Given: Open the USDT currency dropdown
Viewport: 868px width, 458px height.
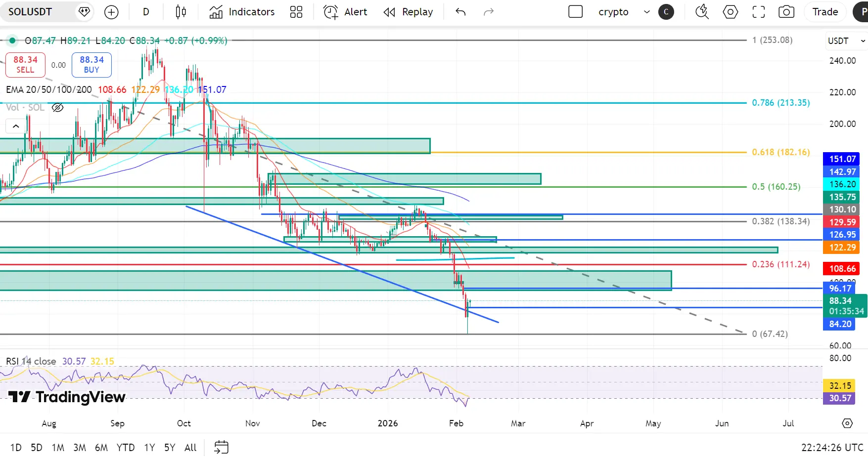Looking at the screenshot, I should pos(846,41).
